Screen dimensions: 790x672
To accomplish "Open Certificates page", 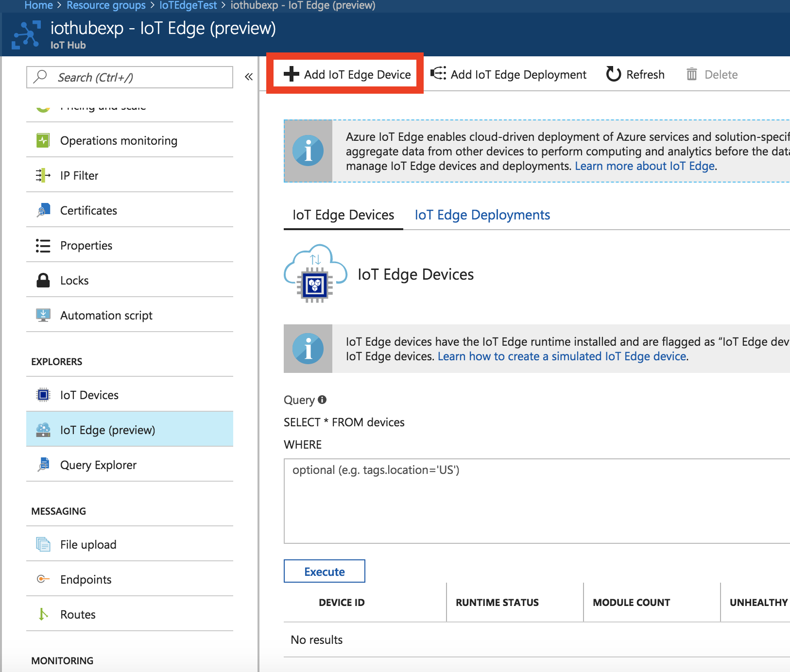I will tap(130, 210).
